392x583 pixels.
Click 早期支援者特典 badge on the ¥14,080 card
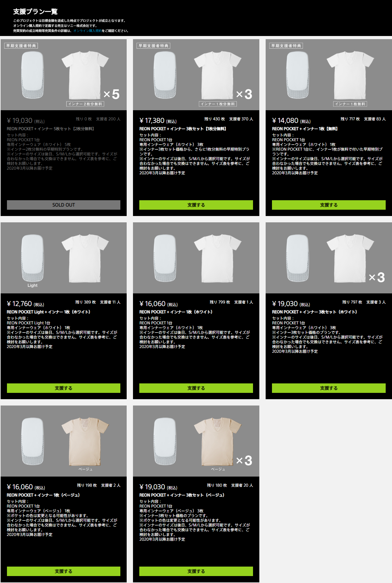(x=286, y=46)
